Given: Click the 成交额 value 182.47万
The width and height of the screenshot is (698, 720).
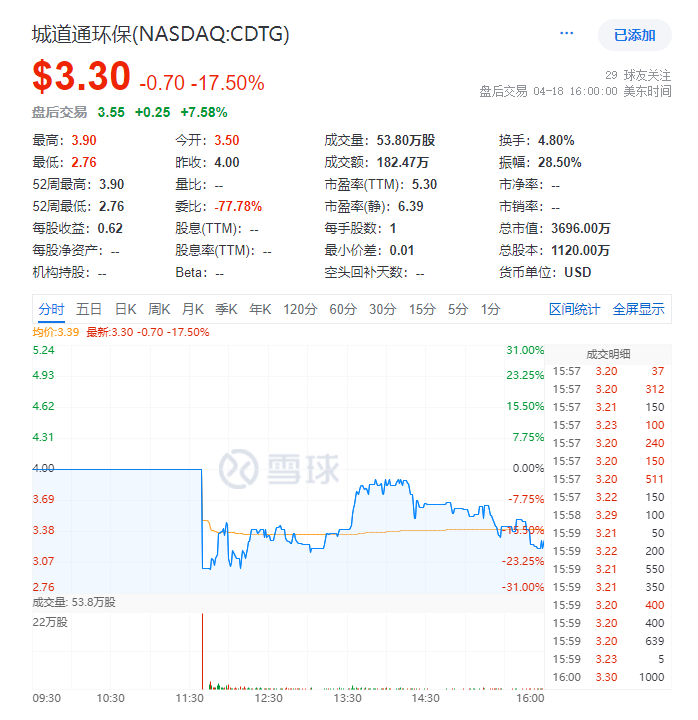Looking at the screenshot, I should pos(402,162).
